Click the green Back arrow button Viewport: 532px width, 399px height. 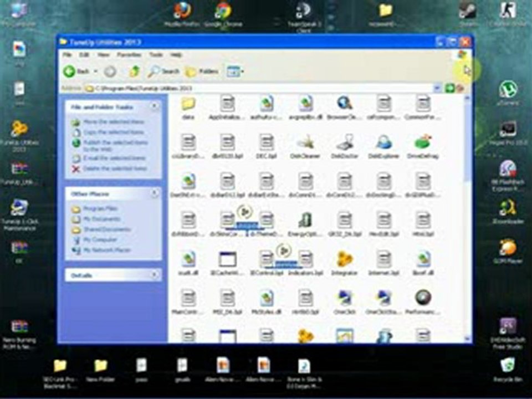pyautogui.click(x=69, y=71)
